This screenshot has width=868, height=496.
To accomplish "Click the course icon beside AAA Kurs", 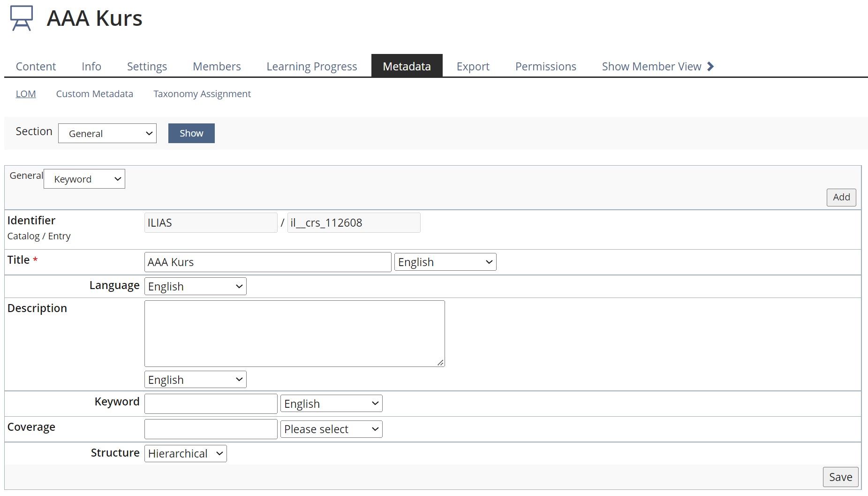I will click(22, 18).
